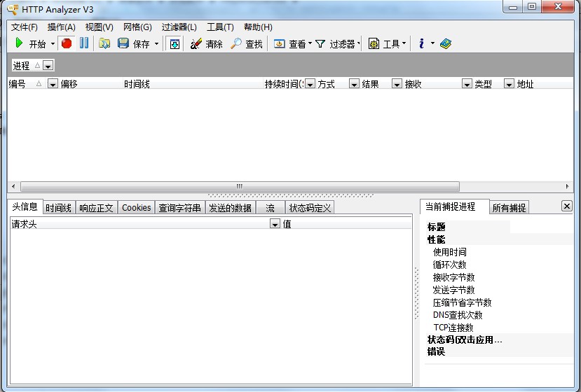Click the 值 column header
The image size is (581, 392).
(346, 224)
